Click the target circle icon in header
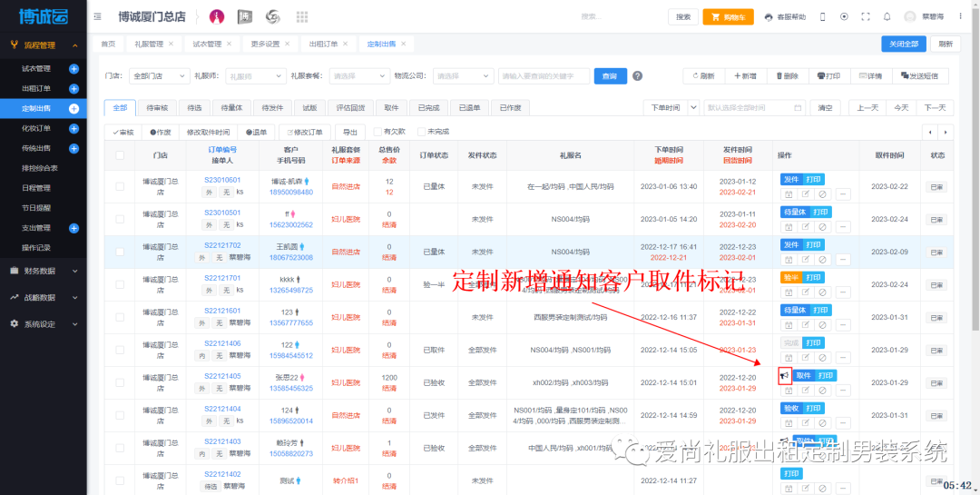The image size is (980, 495). (845, 17)
